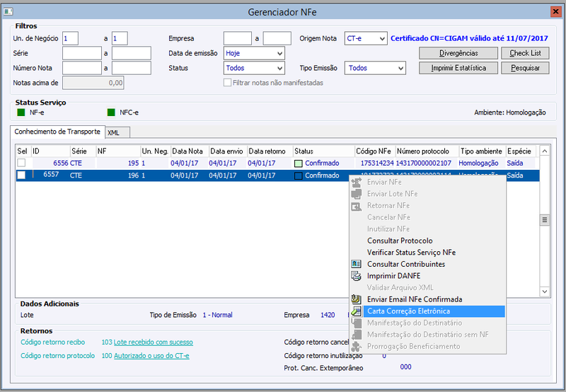The height and width of the screenshot is (392, 566).
Task: Click NF number 195 cell
Action: tap(133, 163)
